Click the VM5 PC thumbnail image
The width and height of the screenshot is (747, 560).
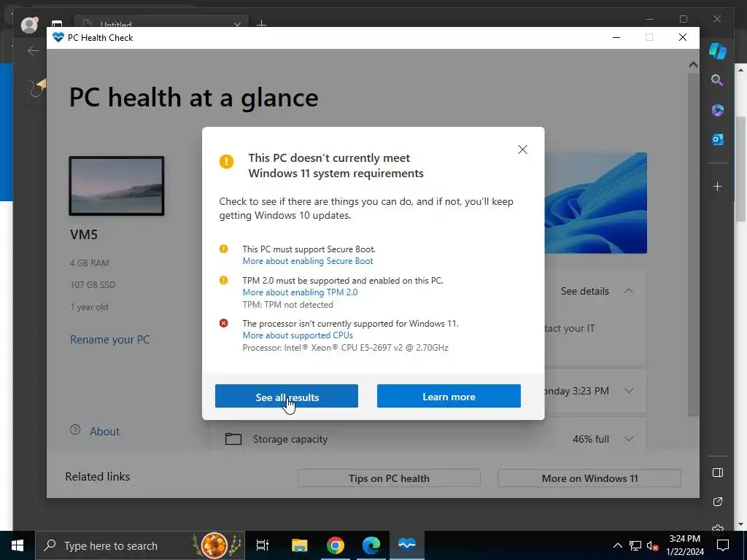pos(117,186)
